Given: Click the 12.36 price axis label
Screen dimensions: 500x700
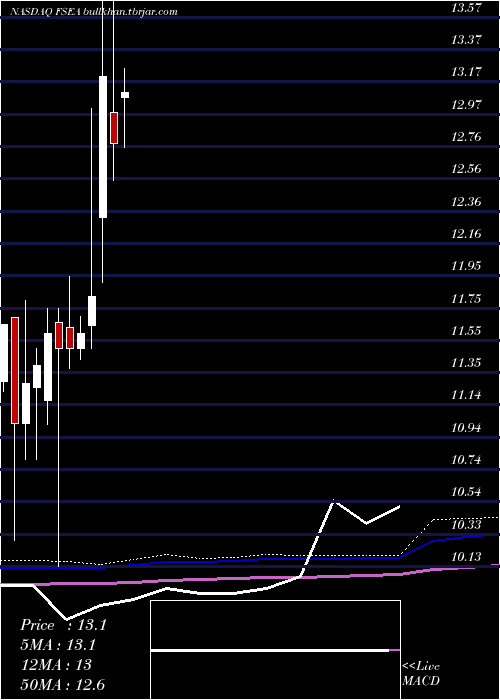Looking at the screenshot, I should (466, 202).
